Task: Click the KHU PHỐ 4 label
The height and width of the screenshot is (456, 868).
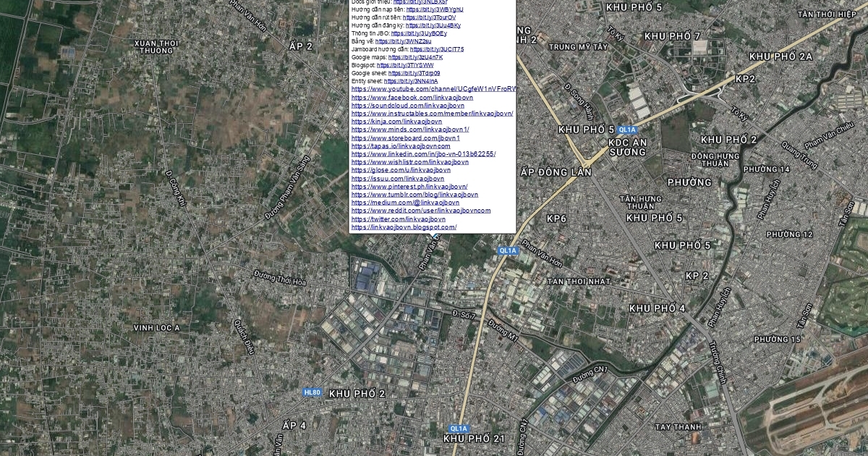Action: tap(657, 308)
